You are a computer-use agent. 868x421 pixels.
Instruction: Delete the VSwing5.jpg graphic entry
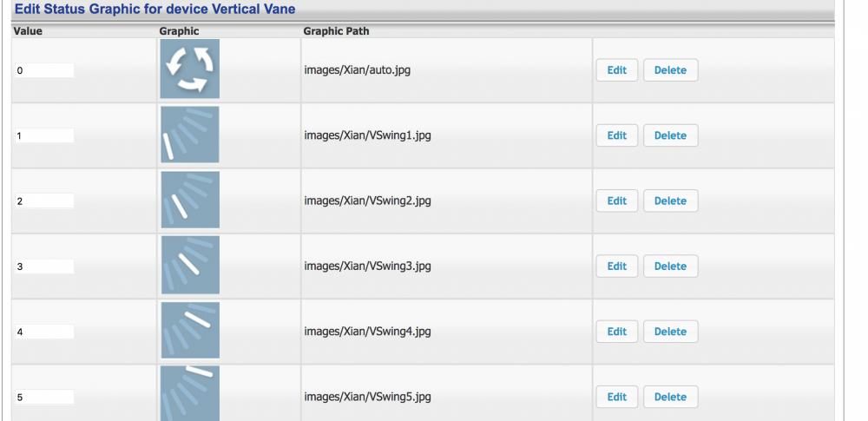tap(670, 397)
